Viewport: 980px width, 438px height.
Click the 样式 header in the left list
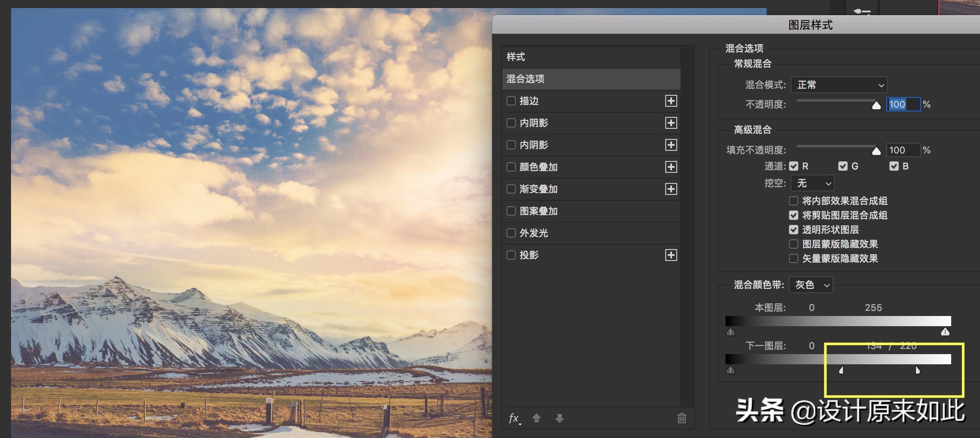[x=591, y=57]
